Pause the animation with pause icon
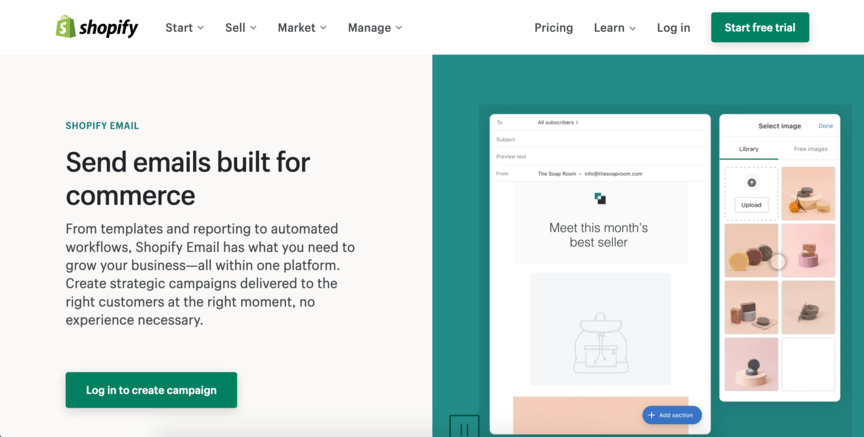This screenshot has height=437, width=864. pyautogui.click(x=465, y=427)
